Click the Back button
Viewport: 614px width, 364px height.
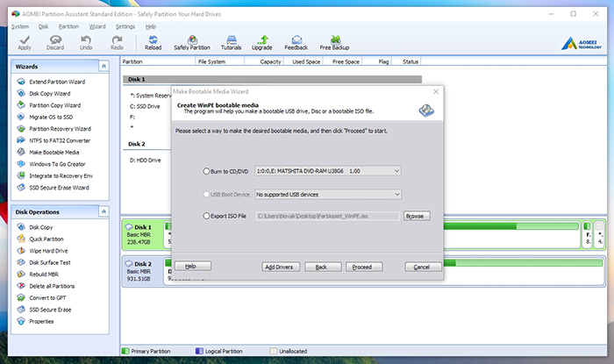(x=323, y=267)
